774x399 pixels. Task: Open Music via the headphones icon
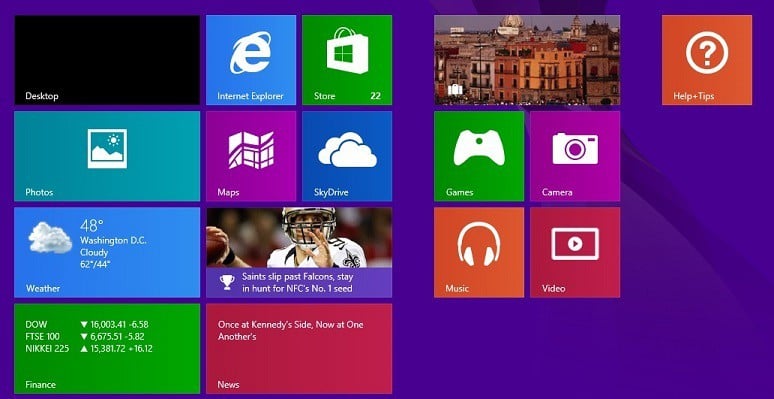[x=478, y=244]
